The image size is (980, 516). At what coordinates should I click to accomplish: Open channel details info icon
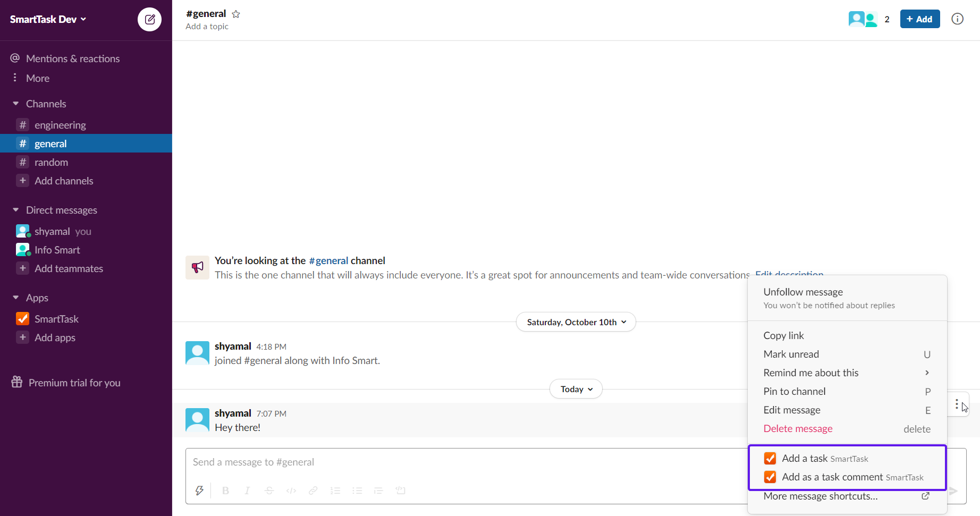point(957,19)
